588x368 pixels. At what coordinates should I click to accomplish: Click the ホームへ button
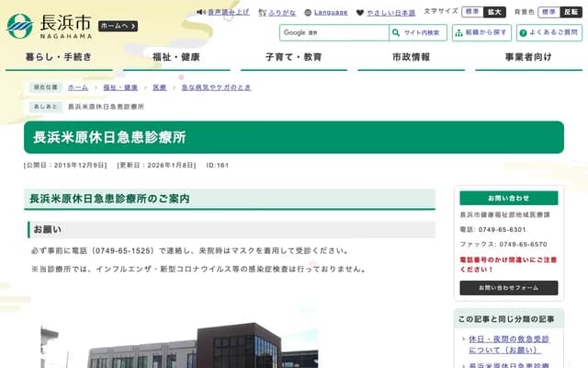click(118, 26)
